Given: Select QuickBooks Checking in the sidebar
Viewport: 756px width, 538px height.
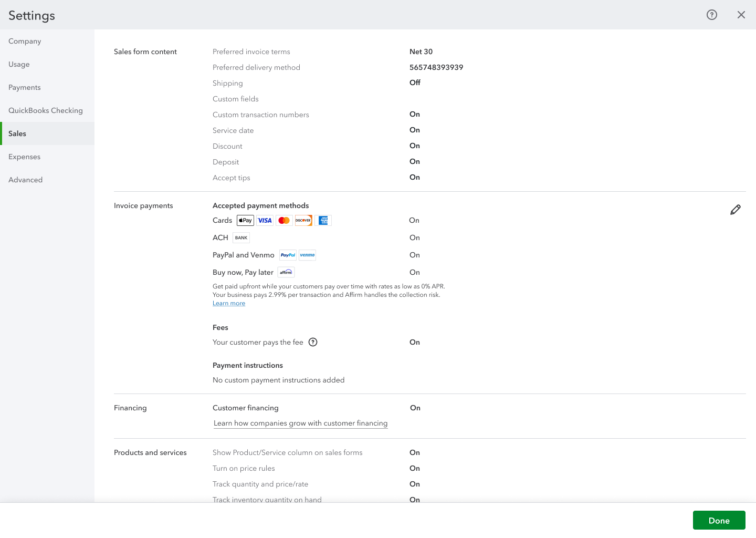Looking at the screenshot, I should coord(46,110).
